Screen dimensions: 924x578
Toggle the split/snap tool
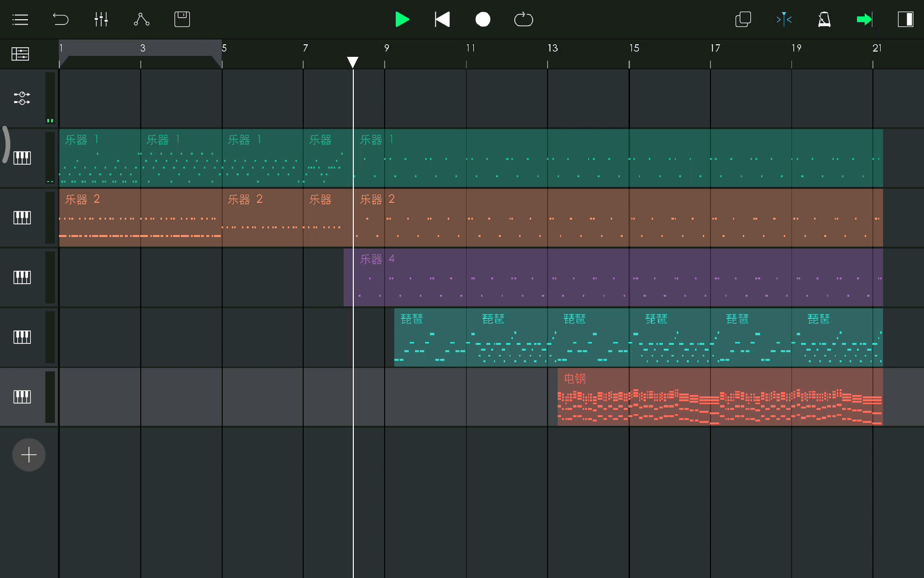784,20
